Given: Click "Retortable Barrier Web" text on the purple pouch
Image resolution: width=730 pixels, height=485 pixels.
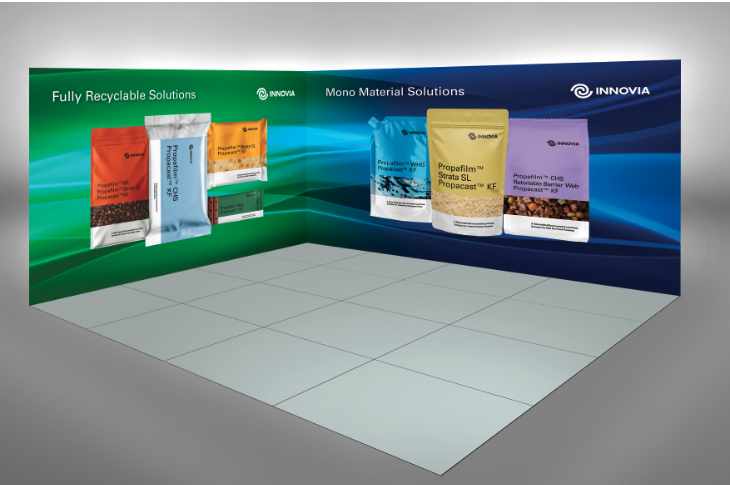Looking at the screenshot, I should pos(546,184).
